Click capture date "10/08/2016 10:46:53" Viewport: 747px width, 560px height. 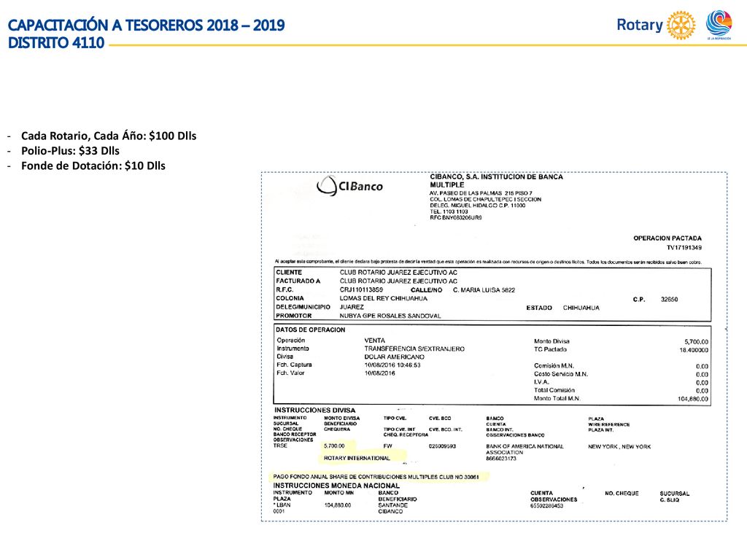[392, 365]
